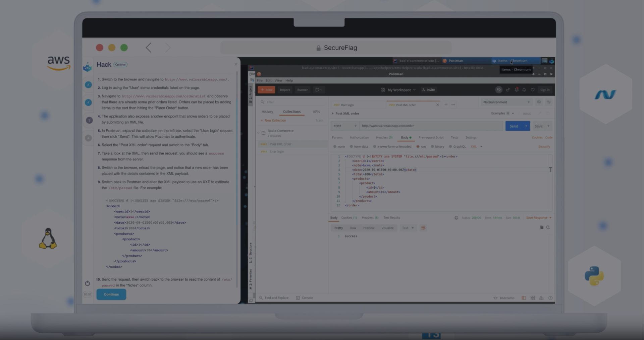Viewport: 644px width, 340px height.
Task: Open the request Headers (9) tab
Action: (x=384, y=138)
